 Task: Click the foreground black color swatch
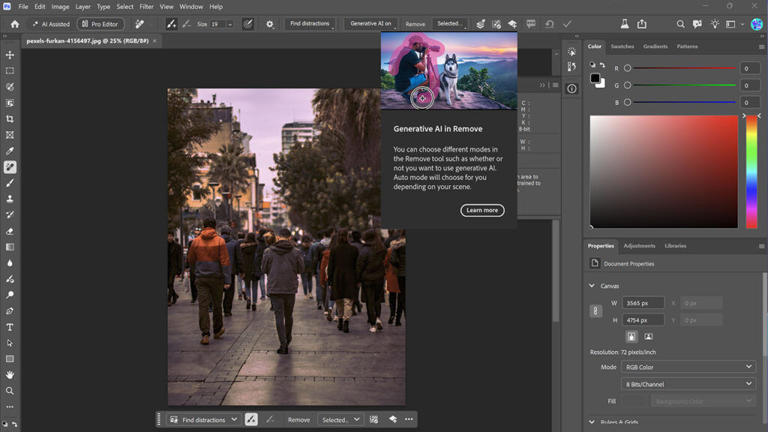click(x=595, y=78)
